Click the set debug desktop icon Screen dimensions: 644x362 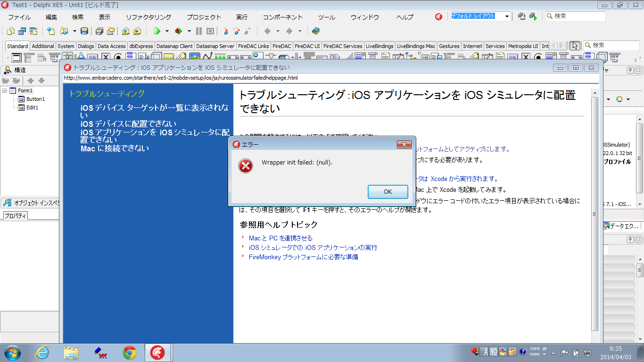tap(533, 16)
